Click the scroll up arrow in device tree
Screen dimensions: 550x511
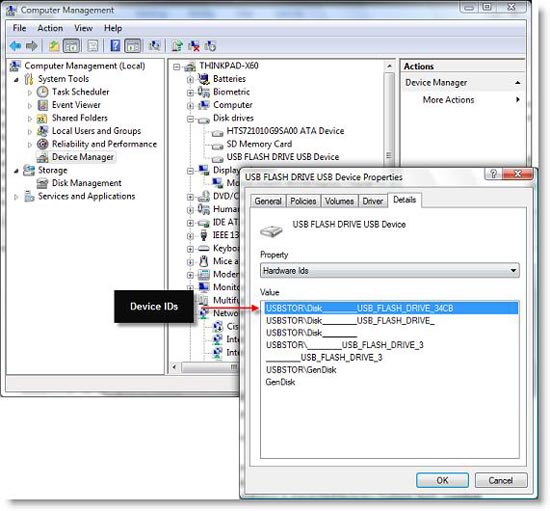(389, 66)
